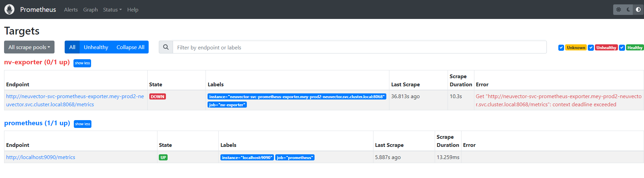Image resolution: width=644 pixels, height=178 pixels.
Task: Switch to light theme sun icon
Action: click(x=619, y=9)
